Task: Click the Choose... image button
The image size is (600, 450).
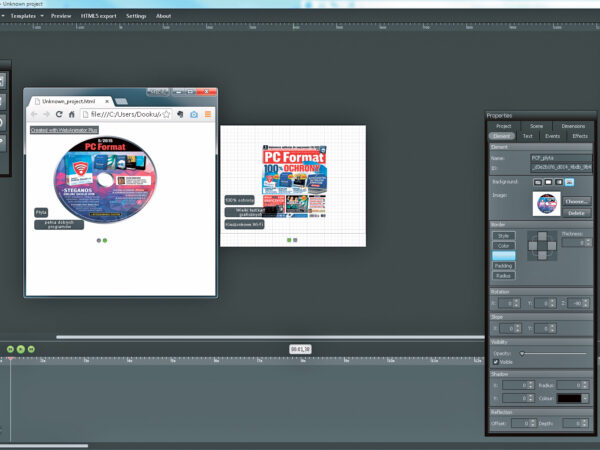Action: 577,201
